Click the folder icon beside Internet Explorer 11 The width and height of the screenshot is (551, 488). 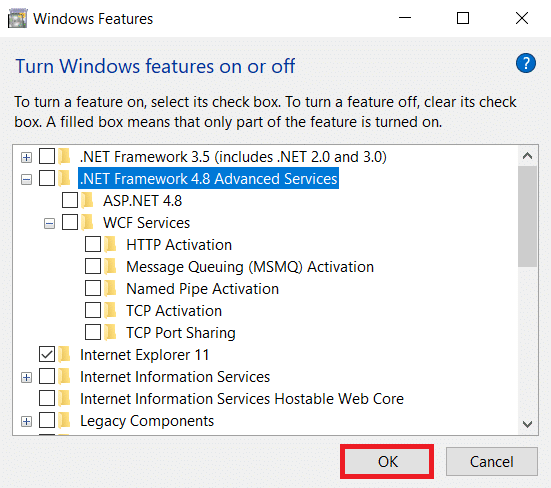64,354
